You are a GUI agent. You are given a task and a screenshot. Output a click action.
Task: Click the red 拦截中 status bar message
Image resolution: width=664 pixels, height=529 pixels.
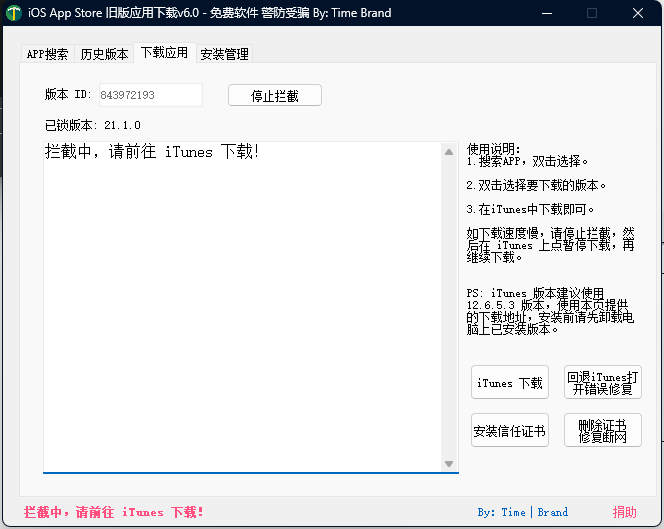point(113,512)
